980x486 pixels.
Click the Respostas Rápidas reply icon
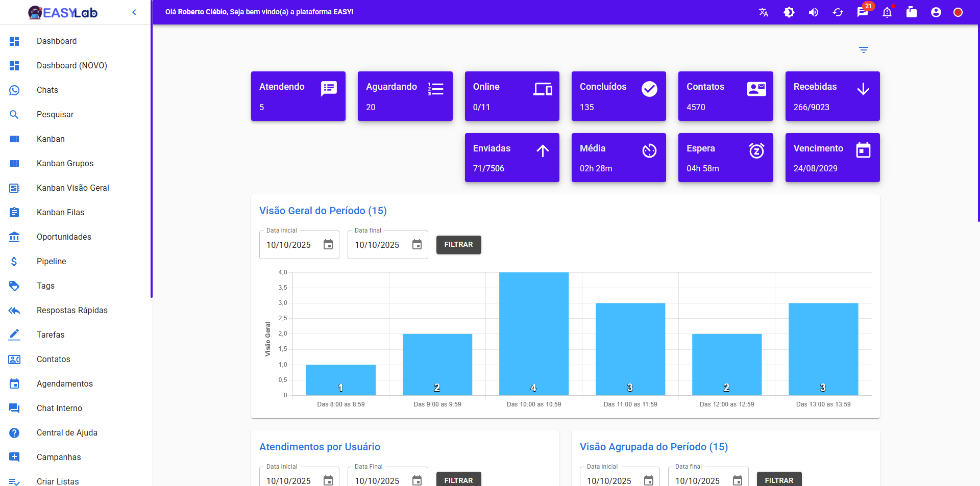click(x=14, y=310)
